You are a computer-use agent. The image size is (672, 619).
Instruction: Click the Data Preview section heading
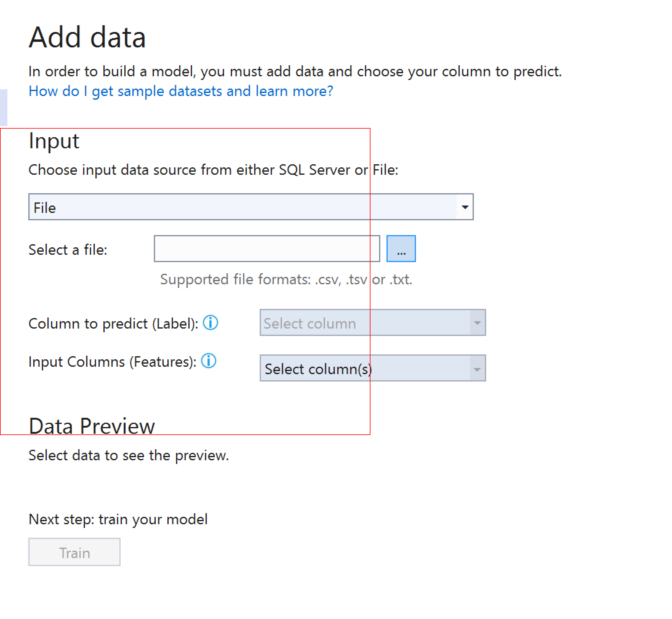coord(91,425)
